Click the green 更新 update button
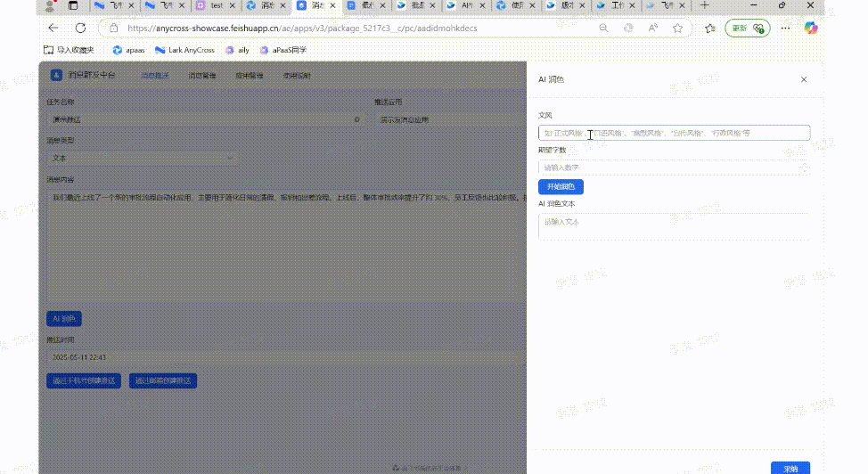Screen dimensions: 868x474 point(747,29)
